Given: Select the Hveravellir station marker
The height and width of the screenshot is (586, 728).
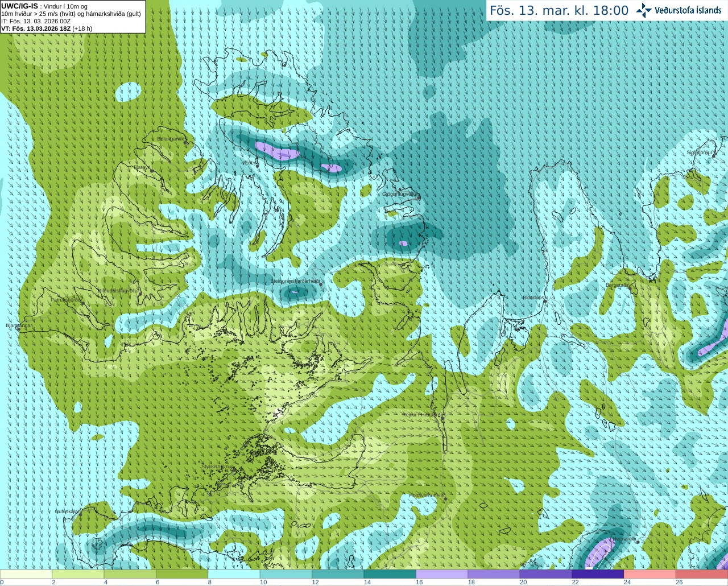Looking at the screenshot, I should click(638, 542).
